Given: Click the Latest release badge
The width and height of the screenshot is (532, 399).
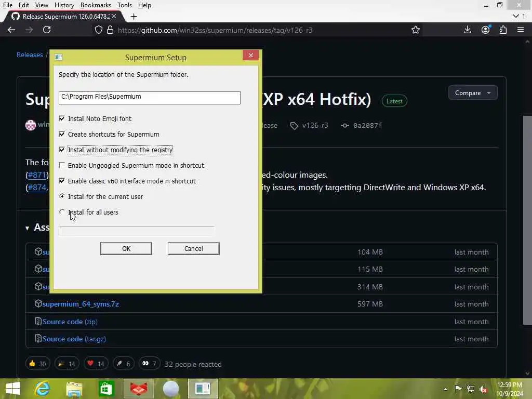Looking at the screenshot, I should point(394,101).
